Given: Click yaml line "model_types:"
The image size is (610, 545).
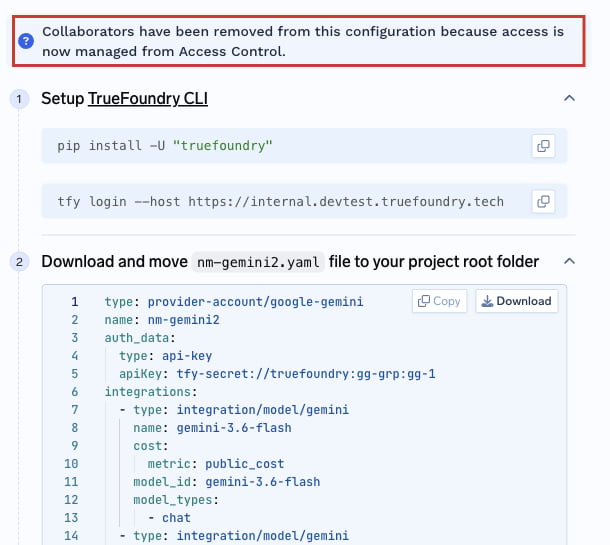Looking at the screenshot, I should point(176,500).
